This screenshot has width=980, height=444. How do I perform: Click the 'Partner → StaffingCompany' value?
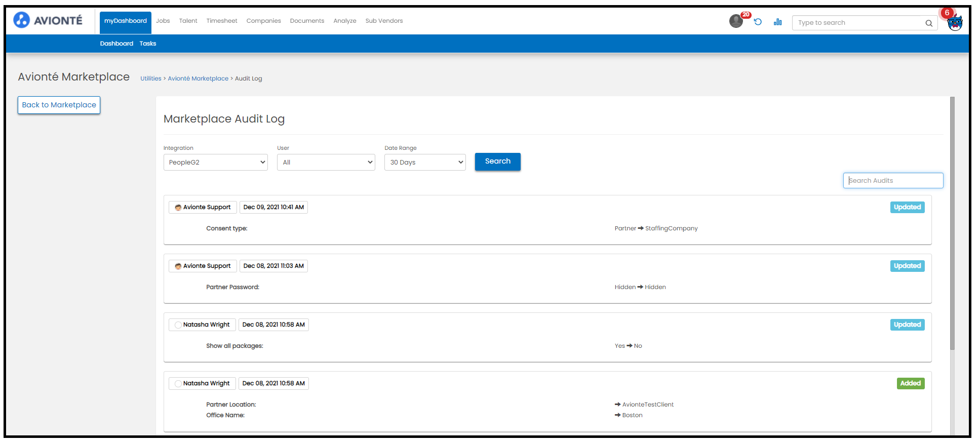656,228
